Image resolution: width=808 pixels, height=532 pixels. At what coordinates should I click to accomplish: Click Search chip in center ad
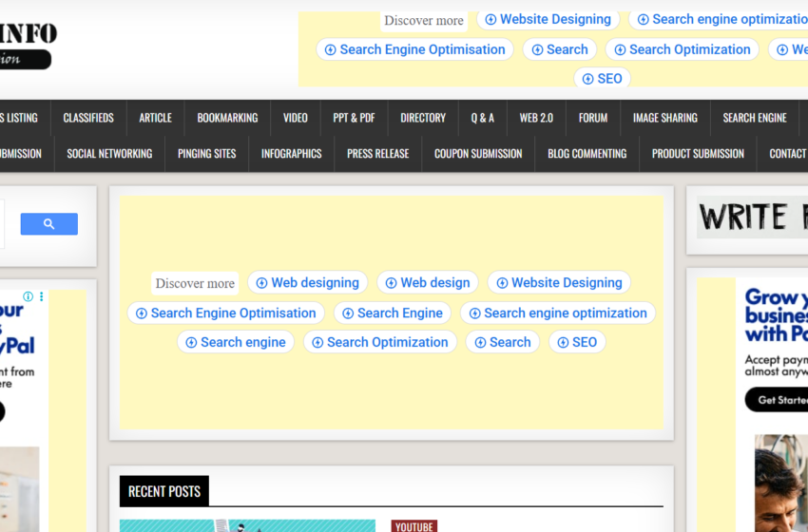click(x=503, y=343)
